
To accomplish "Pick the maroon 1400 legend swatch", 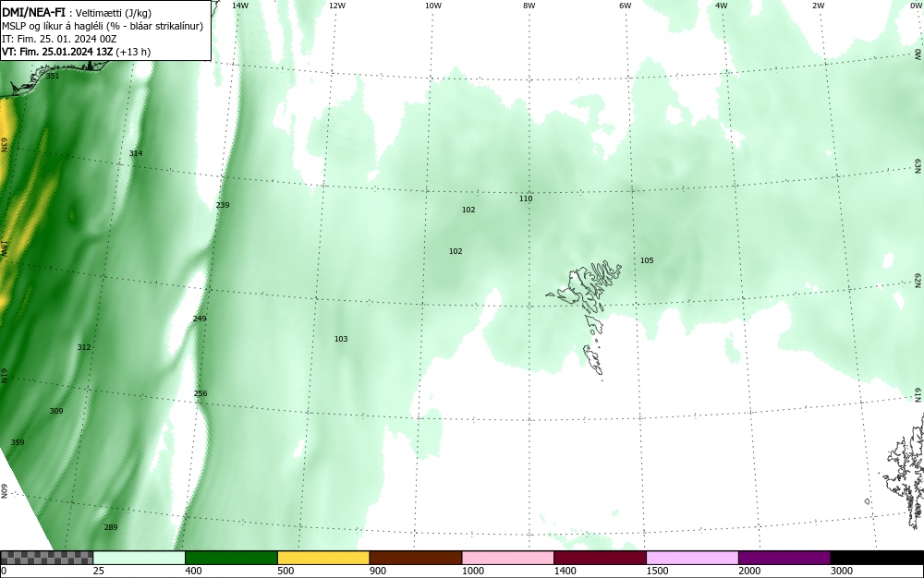I will pyautogui.click(x=600, y=558).
